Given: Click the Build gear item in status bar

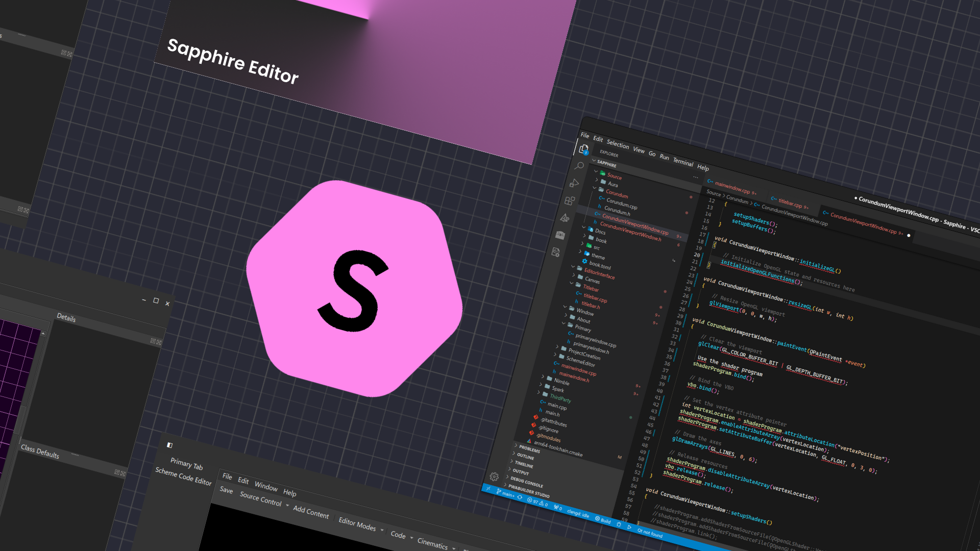Looking at the screenshot, I should pos(603,520).
